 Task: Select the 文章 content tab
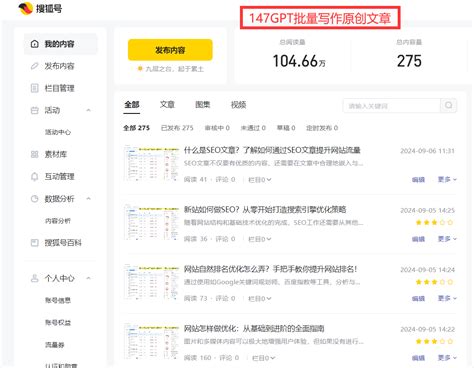167,105
